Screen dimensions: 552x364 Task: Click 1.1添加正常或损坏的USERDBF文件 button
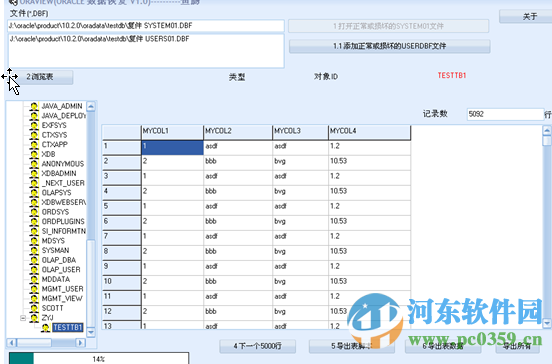[x=389, y=46]
